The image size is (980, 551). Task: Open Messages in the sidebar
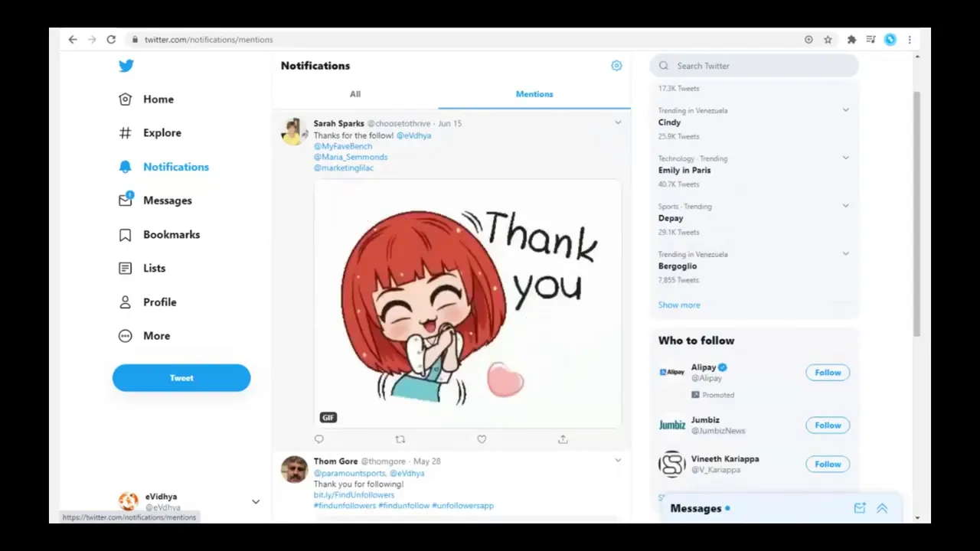168,201
